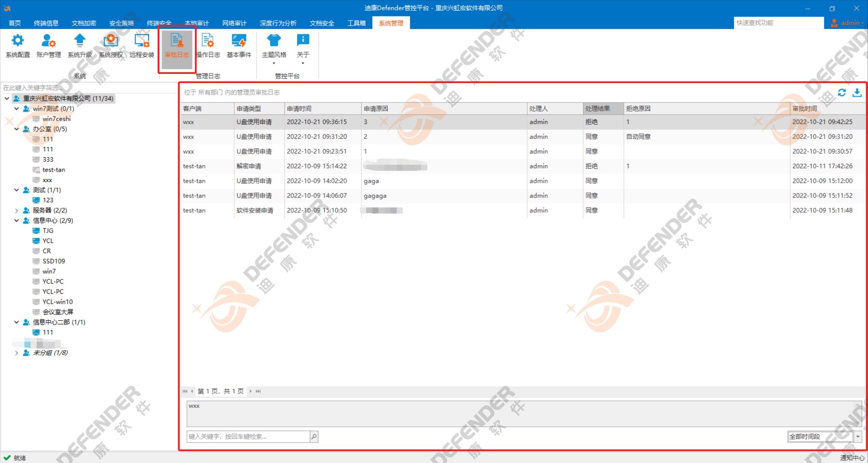Sort by 审批时间 column header
The height and width of the screenshot is (463, 868).
tap(828, 108)
